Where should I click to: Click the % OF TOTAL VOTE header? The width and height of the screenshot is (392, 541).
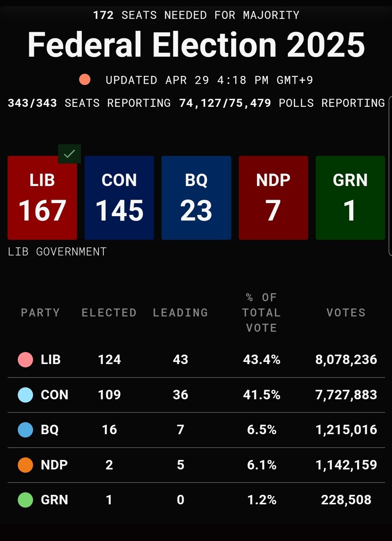pyautogui.click(x=261, y=313)
